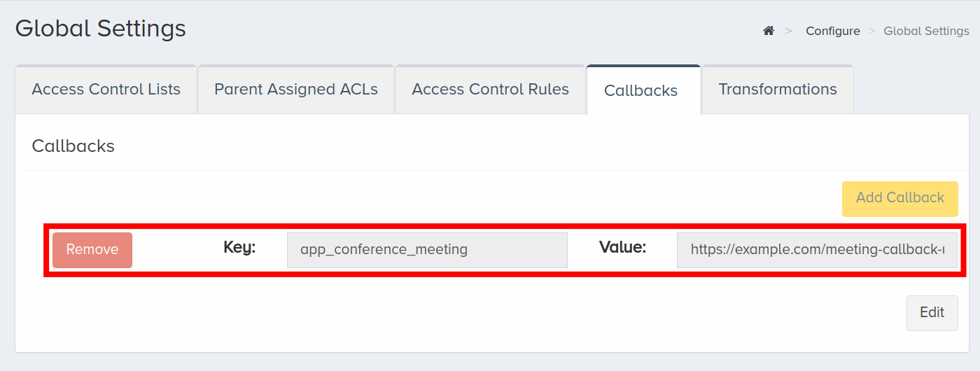
Task: Open the Parent Assigned ACLs tab
Action: click(x=296, y=90)
